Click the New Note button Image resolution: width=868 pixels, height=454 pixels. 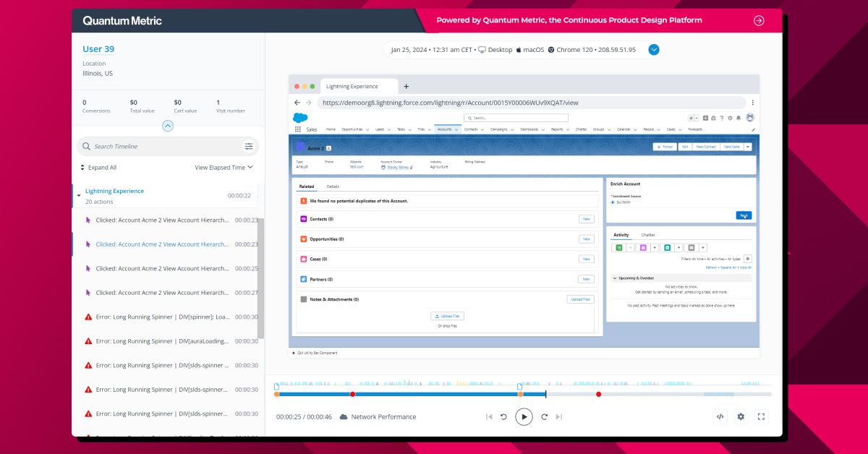(x=731, y=147)
